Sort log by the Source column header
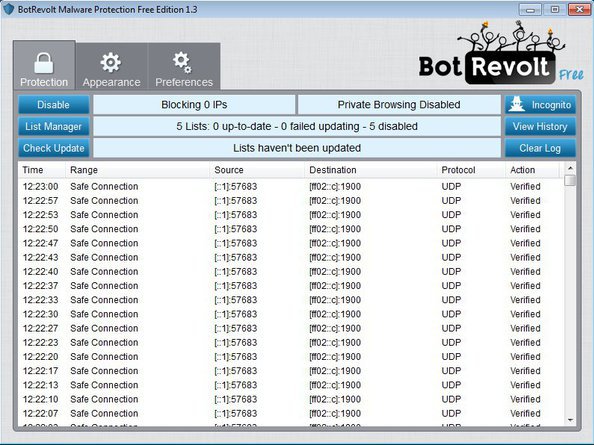Image resolution: width=594 pixels, height=445 pixels. click(x=257, y=170)
